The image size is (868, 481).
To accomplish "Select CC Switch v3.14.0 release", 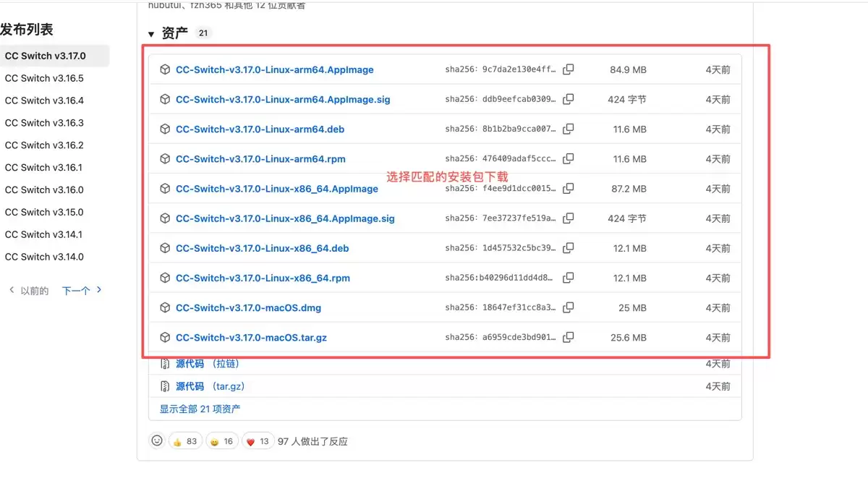I will (44, 257).
